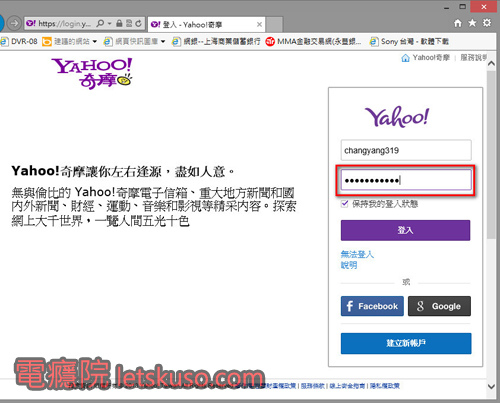This screenshot has width=500, height=403.
Task: Click the https://login.y... address field
Action: [x=64, y=24]
